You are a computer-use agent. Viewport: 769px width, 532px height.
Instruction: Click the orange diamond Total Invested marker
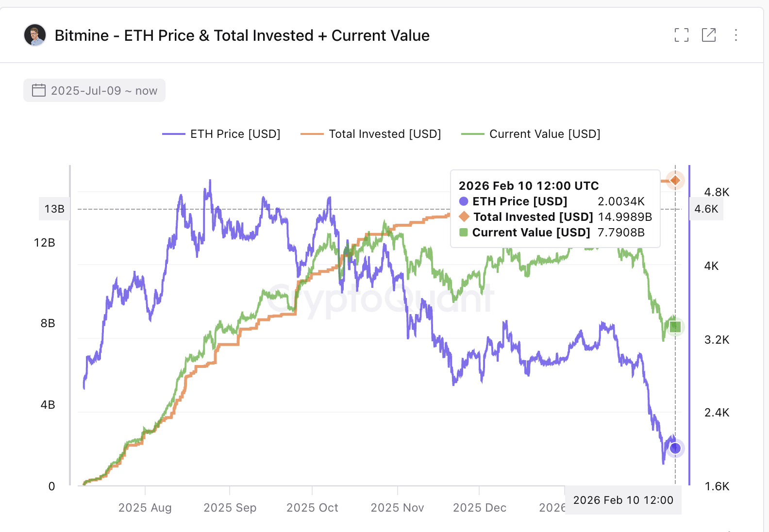(675, 180)
